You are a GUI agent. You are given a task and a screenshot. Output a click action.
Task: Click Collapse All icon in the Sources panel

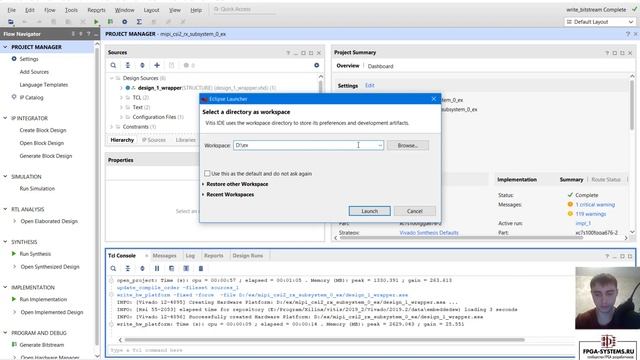tap(128, 65)
